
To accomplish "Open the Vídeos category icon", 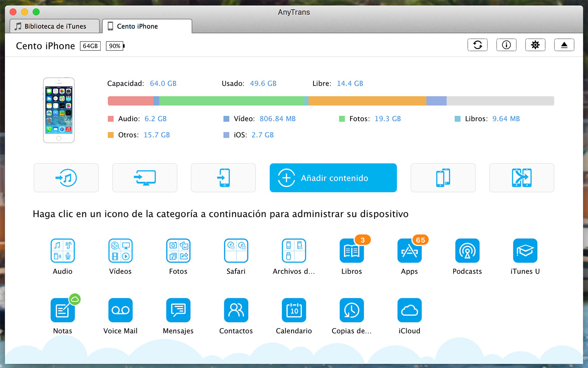I will pyautogui.click(x=120, y=251).
